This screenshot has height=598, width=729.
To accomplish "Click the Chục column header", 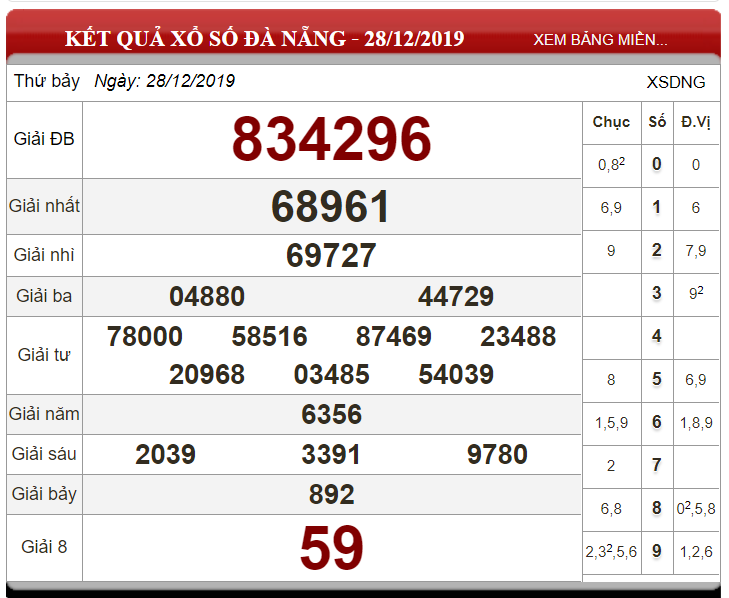I will click(611, 122).
